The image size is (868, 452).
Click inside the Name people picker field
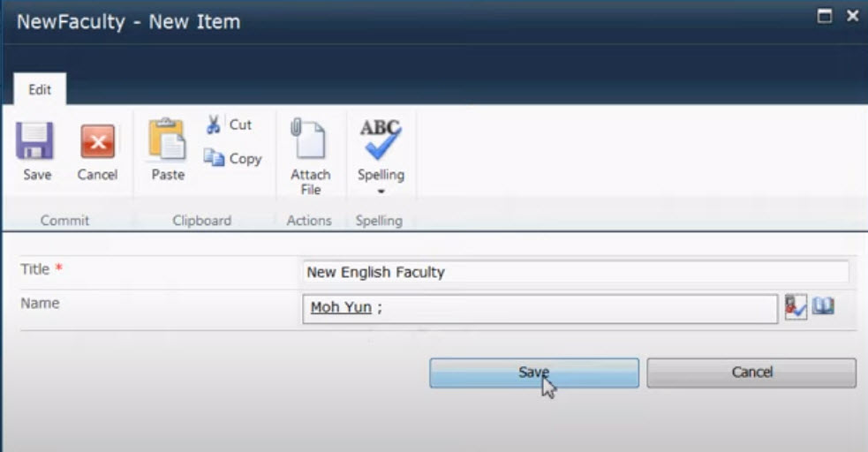click(540, 309)
